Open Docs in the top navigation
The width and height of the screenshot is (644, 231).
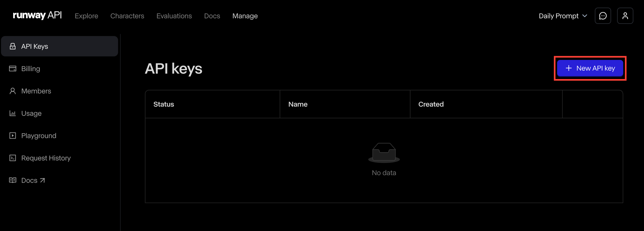click(212, 16)
